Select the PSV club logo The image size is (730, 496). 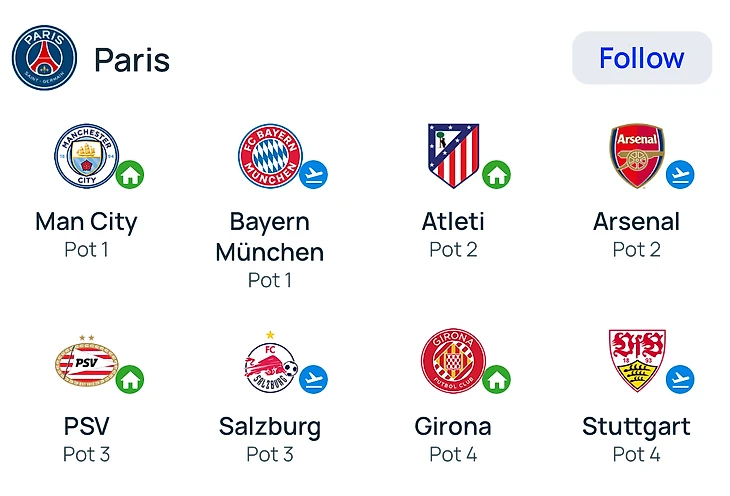[85, 364]
